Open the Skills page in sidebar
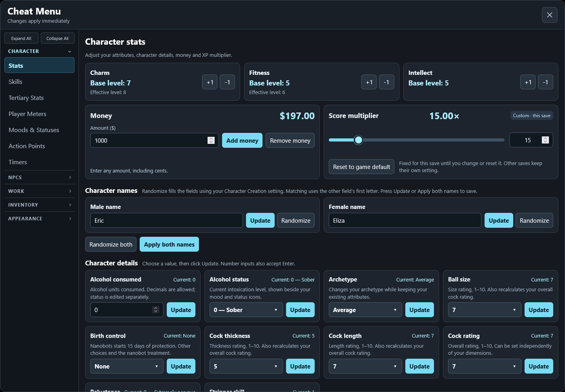This screenshot has height=392, width=565. point(39,82)
